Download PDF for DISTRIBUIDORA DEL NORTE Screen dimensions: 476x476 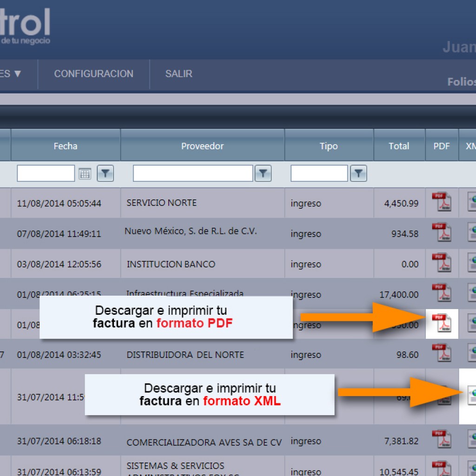click(x=442, y=353)
